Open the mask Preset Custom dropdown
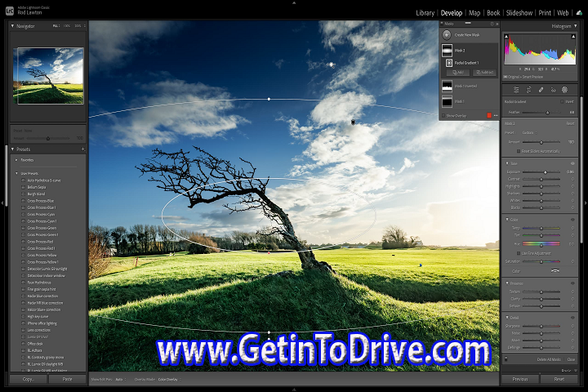Viewport: 588px width, 392px height. coord(529,133)
